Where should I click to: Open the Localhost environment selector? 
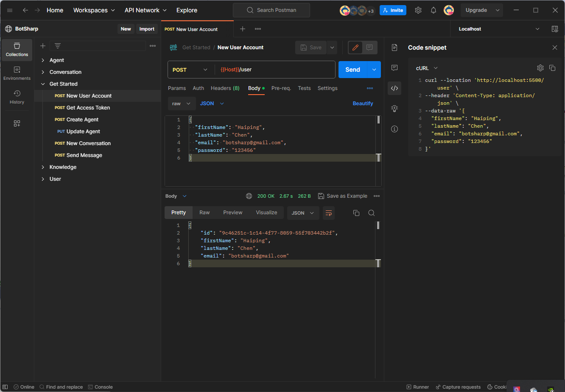498,29
